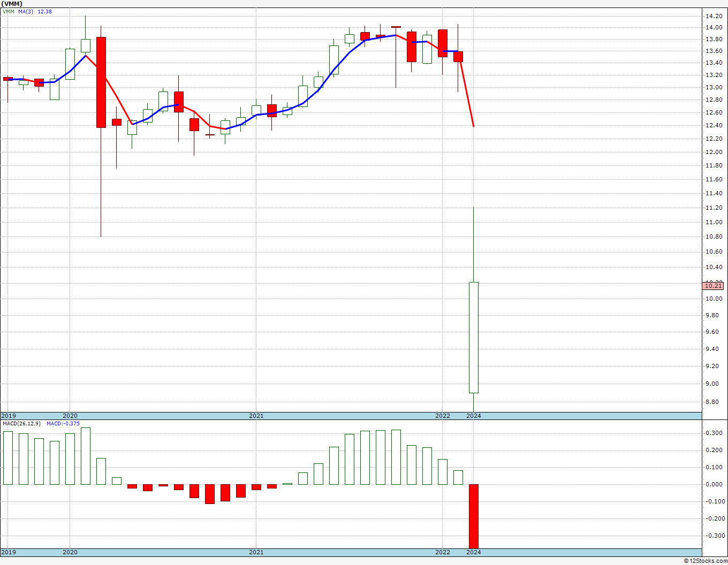
Task: Click the 13.80 price axis label
Action: pyautogui.click(x=714, y=40)
